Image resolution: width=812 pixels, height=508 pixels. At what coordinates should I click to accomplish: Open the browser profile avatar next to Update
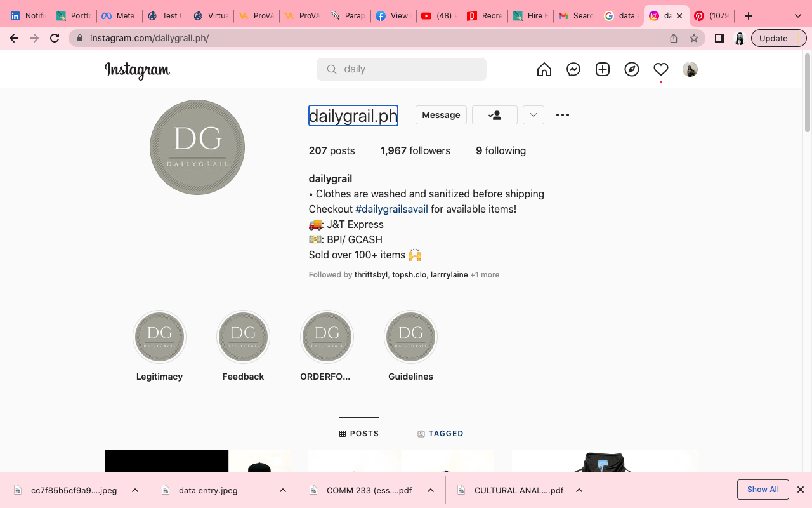(x=739, y=38)
